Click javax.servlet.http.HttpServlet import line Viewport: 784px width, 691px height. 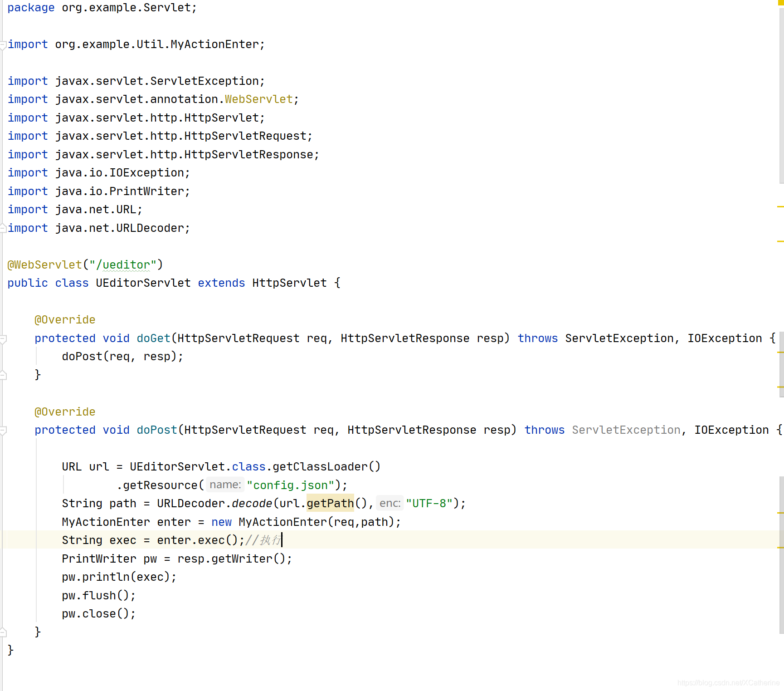point(136,118)
